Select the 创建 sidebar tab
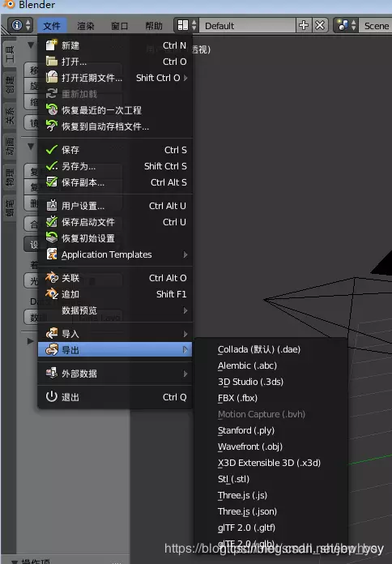392x564 pixels. point(10,84)
